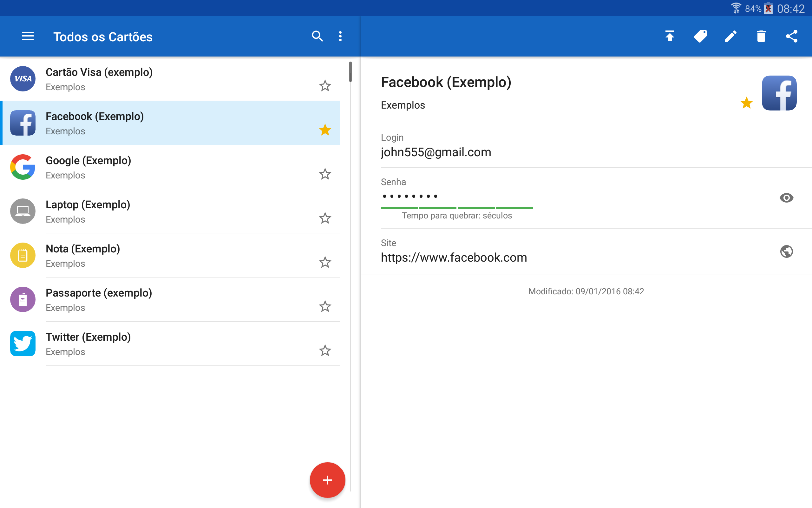Image resolution: width=812 pixels, height=508 pixels.
Task: Click the list scrollbar thumb
Action: (x=350, y=71)
